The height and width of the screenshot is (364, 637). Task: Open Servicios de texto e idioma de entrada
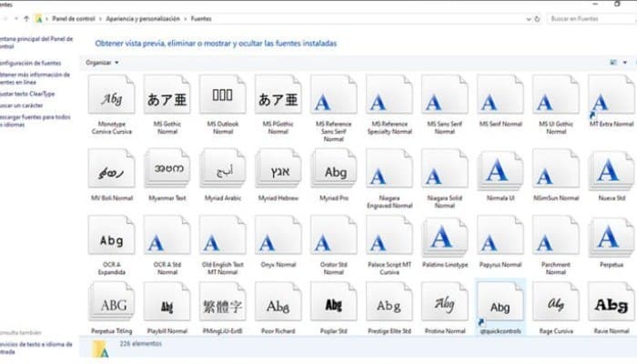[35, 349]
